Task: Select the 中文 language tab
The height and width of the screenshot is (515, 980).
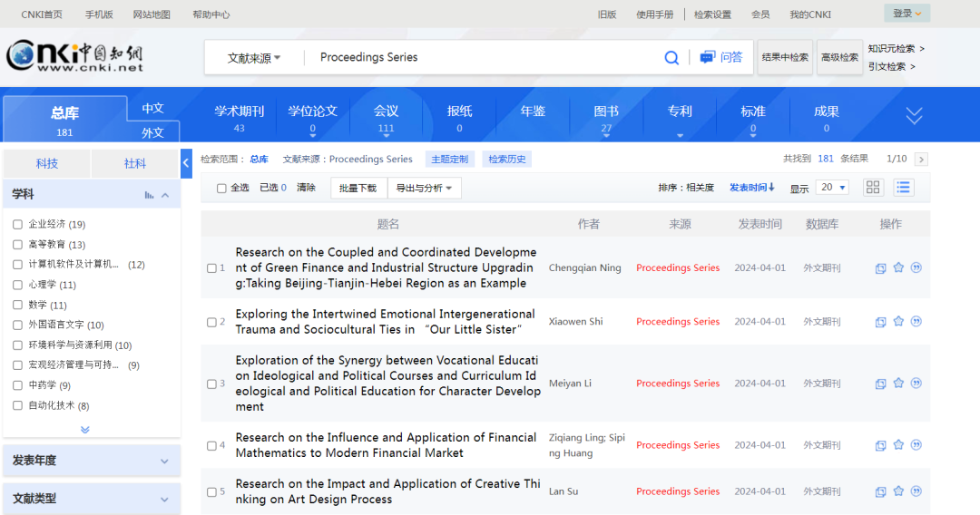Action: 153,108
